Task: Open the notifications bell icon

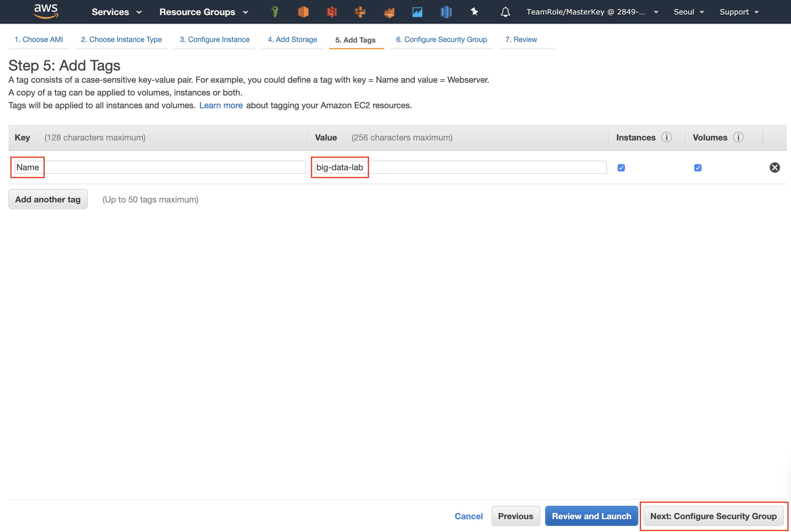Action: (x=505, y=12)
